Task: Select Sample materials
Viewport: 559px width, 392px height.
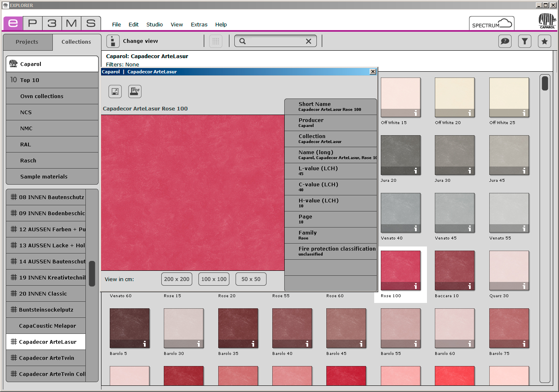Action: point(52,176)
